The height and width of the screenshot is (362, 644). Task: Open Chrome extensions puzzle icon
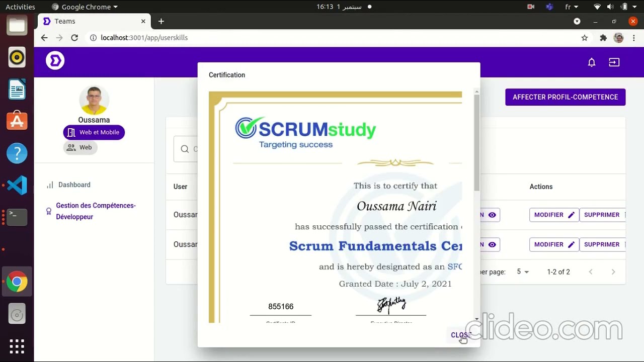tap(603, 38)
